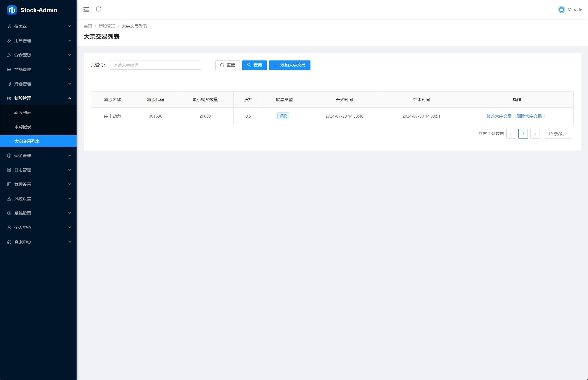Focus the 关键词 search input field
The width and height of the screenshot is (588, 380).
pos(155,65)
